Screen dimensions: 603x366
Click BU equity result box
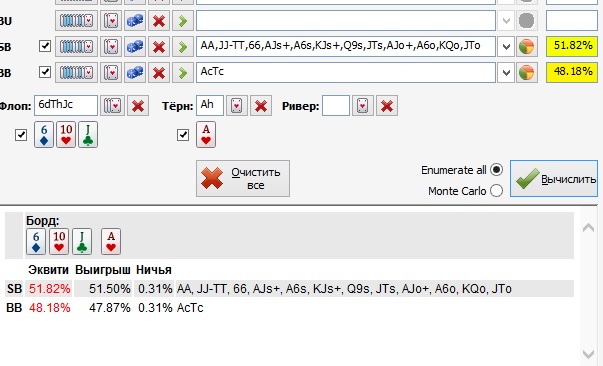pos(572,20)
